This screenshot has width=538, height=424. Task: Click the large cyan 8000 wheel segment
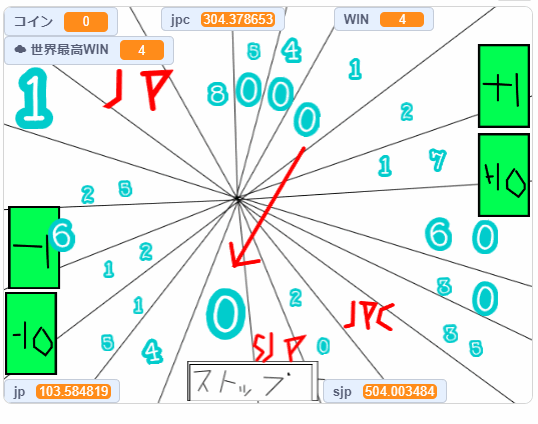[264, 103]
